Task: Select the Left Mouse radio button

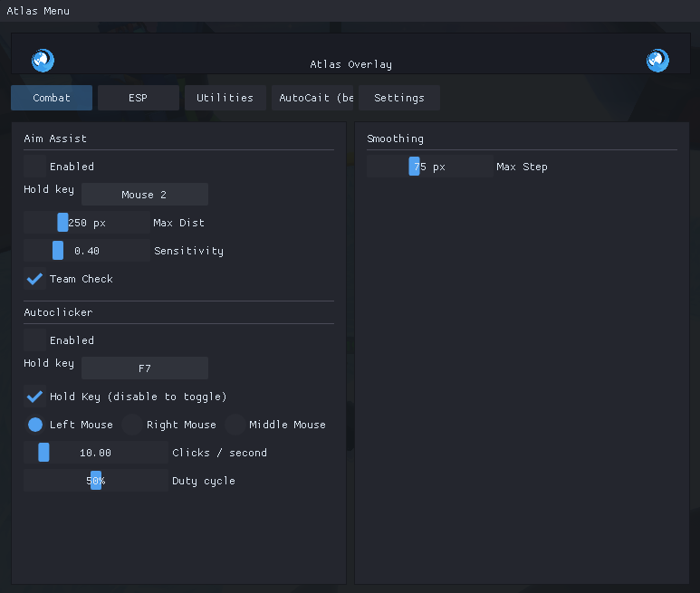Action: tap(35, 425)
